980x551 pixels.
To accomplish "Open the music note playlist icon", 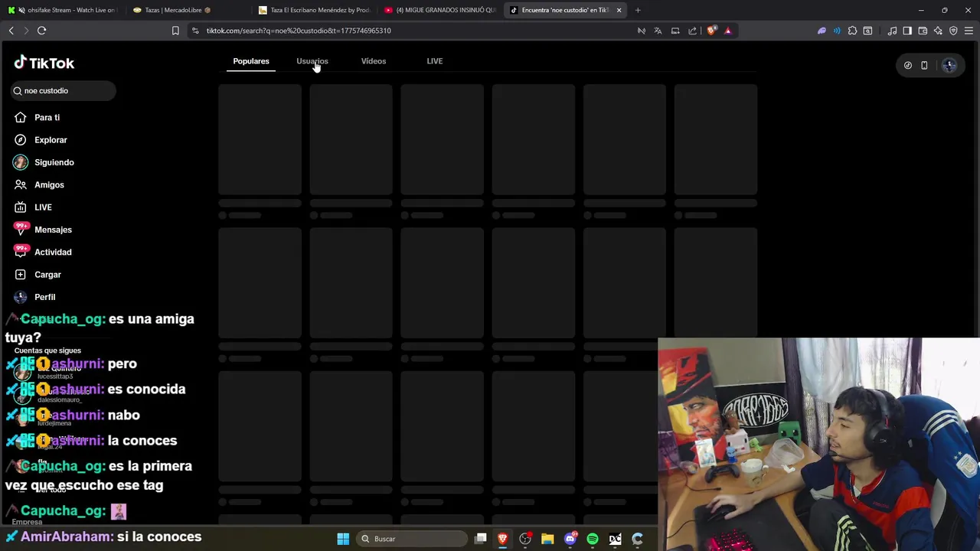I will [x=892, y=31].
